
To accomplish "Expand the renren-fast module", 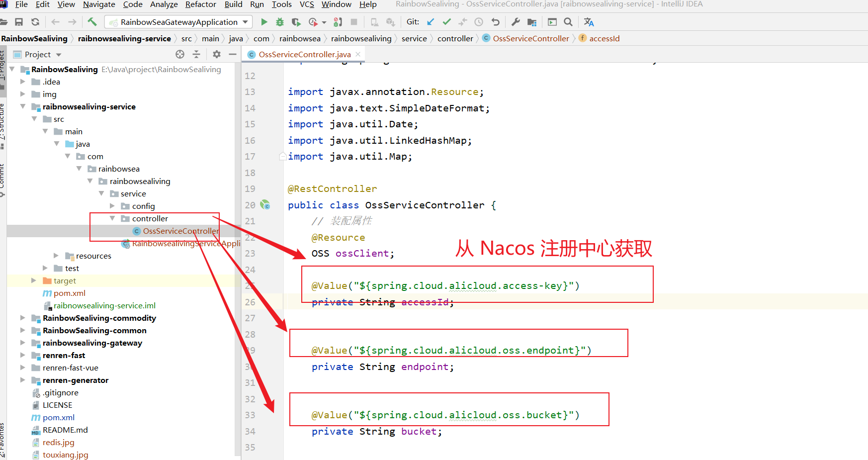I will point(23,355).
